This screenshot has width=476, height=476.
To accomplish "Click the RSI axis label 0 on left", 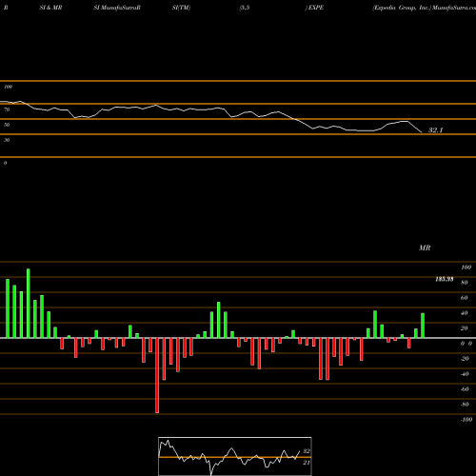I will coord(5,163).
